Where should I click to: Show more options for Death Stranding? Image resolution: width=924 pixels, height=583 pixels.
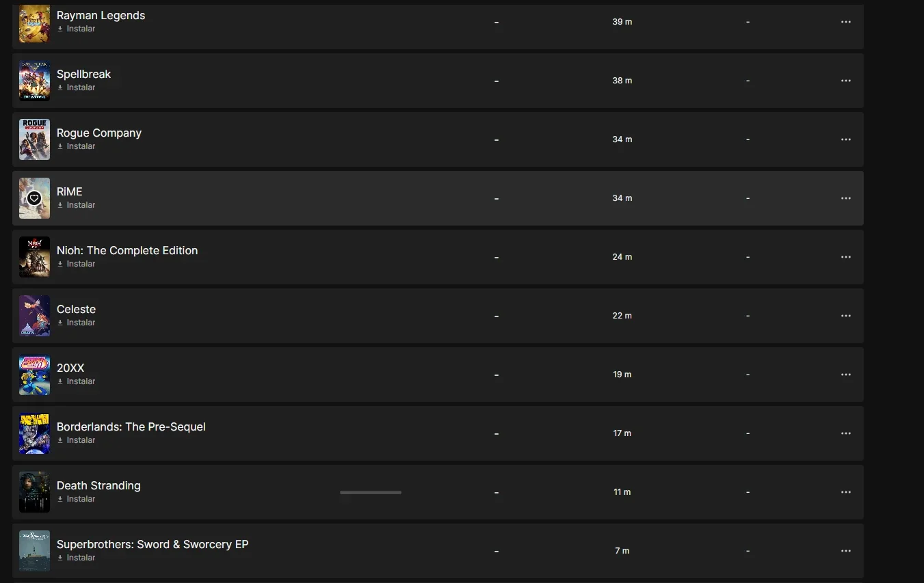[x=846, y=492]
